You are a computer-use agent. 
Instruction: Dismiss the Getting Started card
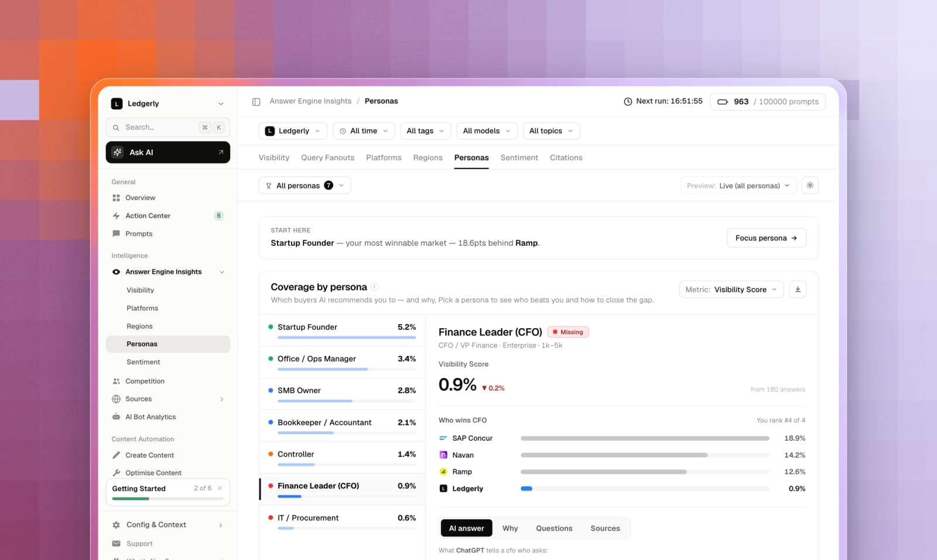click(220, 488)
